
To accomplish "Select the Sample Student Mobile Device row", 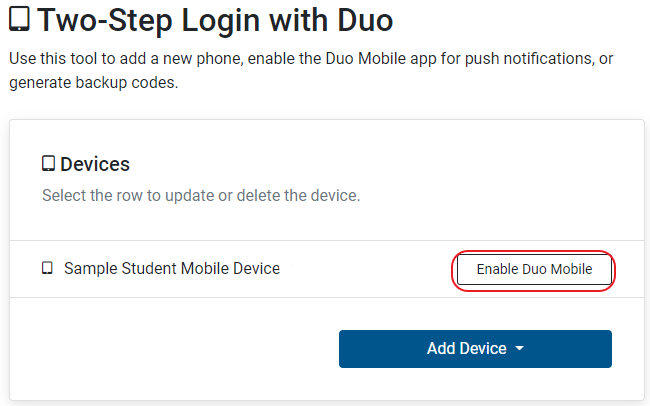I will tap(250, 269).
